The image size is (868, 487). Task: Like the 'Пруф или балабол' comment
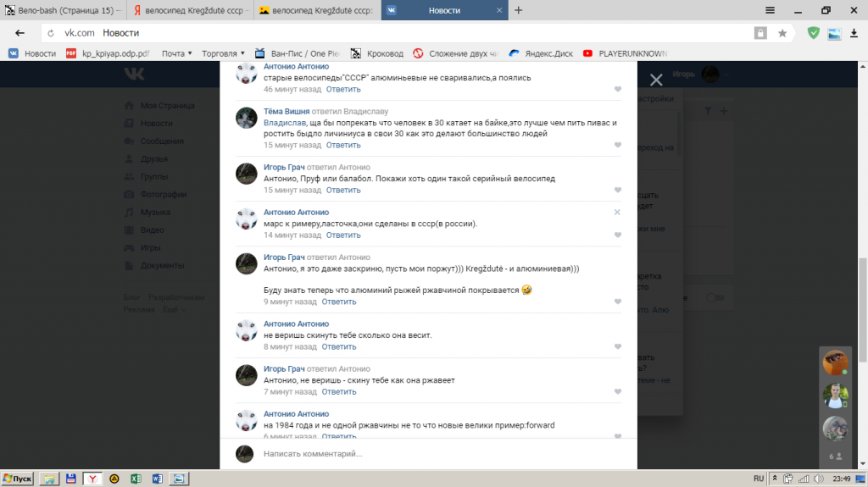click(x=618, y=191)
